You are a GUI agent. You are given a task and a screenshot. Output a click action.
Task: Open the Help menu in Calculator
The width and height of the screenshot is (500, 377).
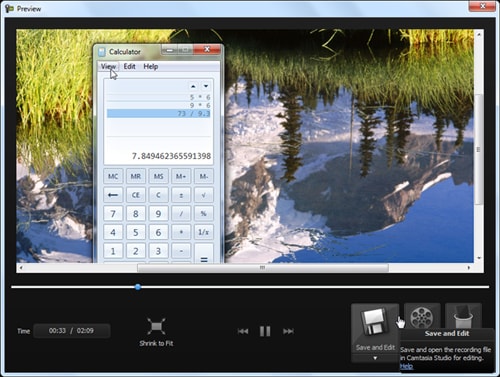(151, 66)
